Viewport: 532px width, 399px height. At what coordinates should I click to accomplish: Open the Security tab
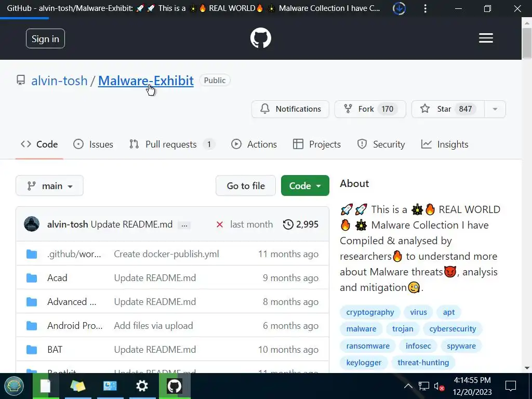coord(381,144)
